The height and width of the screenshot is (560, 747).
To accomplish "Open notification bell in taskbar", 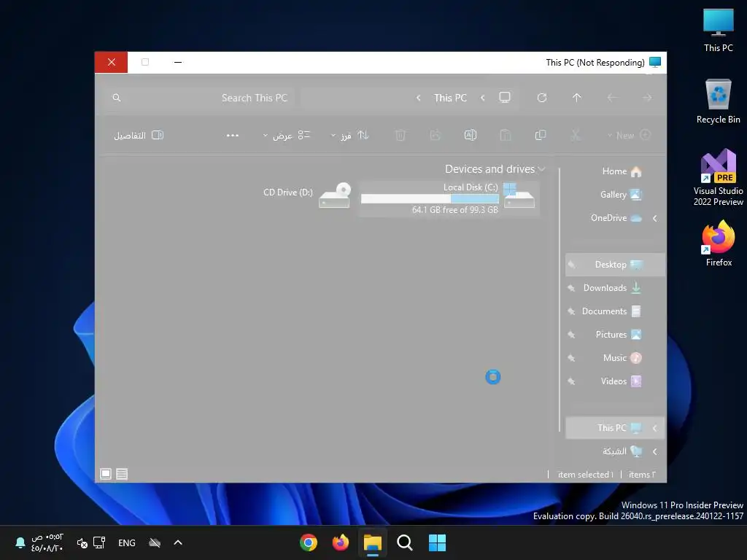I will (x=20, y=542).
